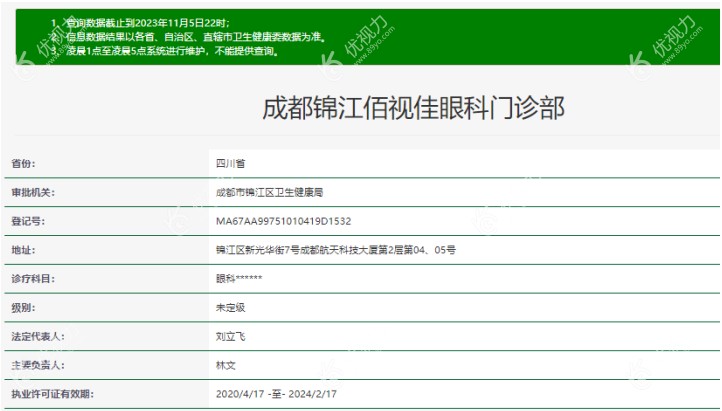Select the name 林文
The image size is (722, 411).
(226, 365)
